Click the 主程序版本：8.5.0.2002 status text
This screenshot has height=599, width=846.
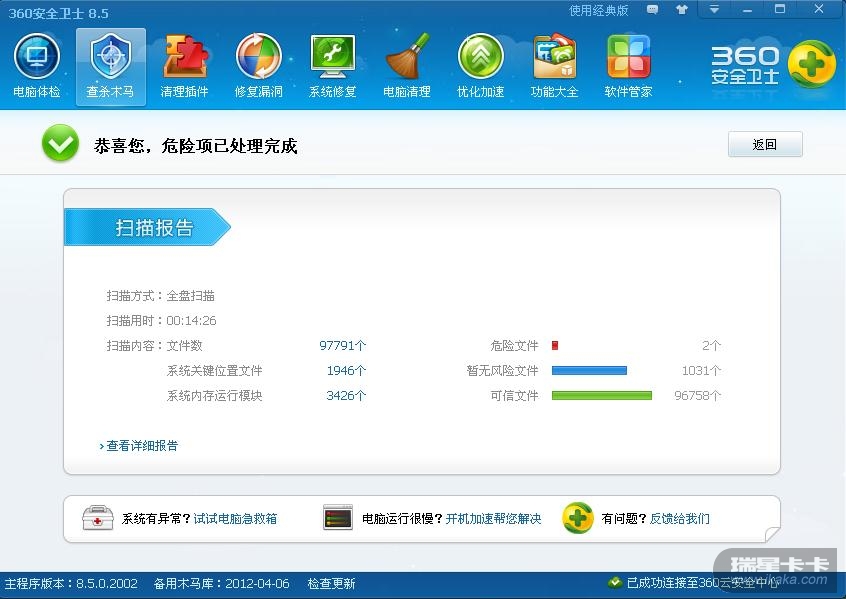click(71, 583)
